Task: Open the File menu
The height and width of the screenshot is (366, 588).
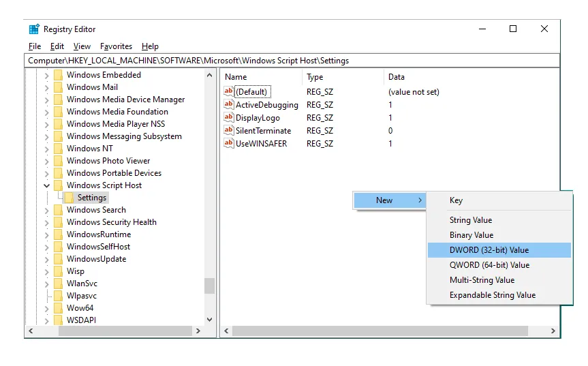Action: [35, 46]
